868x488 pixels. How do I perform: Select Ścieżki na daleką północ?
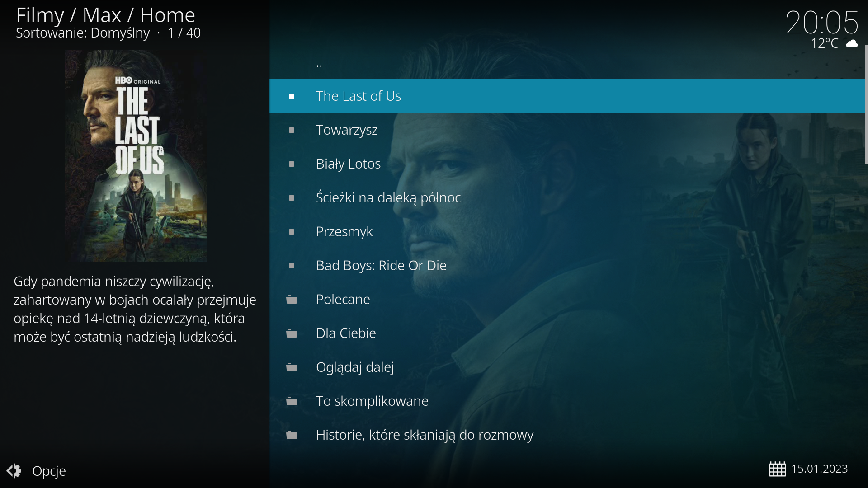pyautogui.click(x=567, y=197)
